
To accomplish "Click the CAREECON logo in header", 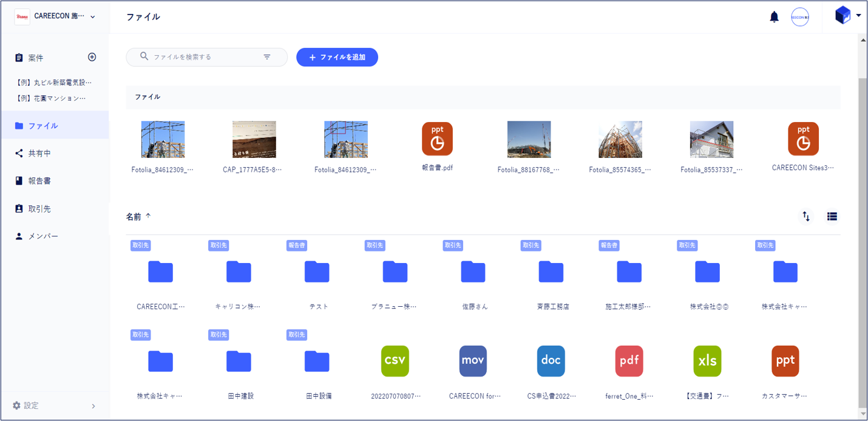I will point(22,17).
